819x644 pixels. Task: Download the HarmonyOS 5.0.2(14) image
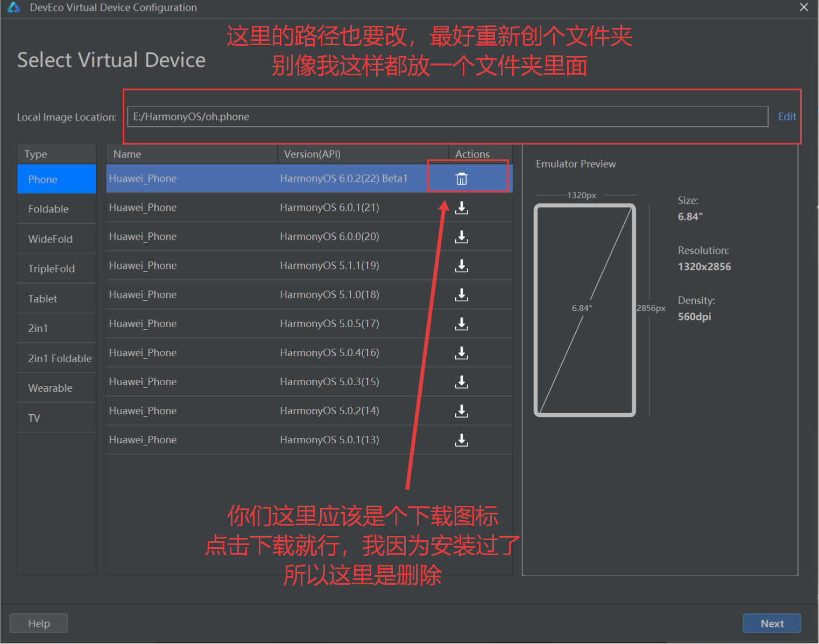click(x=462, y=412)
